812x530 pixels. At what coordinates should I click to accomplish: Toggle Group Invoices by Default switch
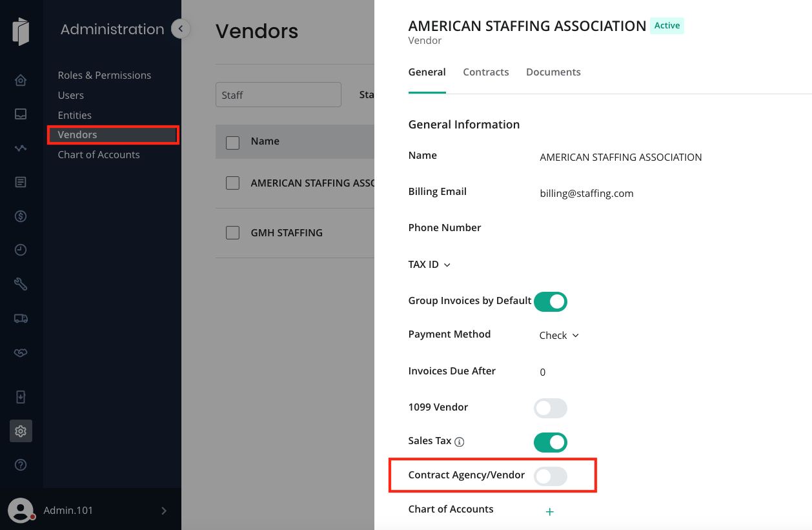pyautogui.click(x=551, y=301)
